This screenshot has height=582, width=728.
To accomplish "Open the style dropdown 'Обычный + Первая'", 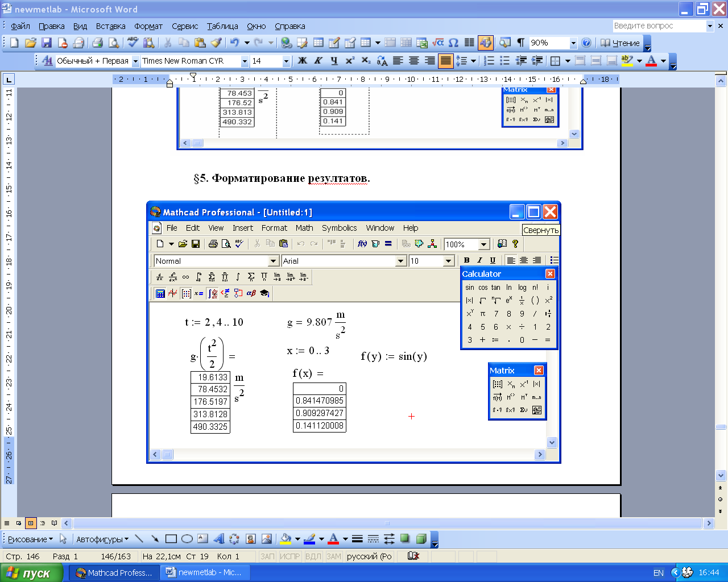I will pyautogui.click(x=135, y=61).
